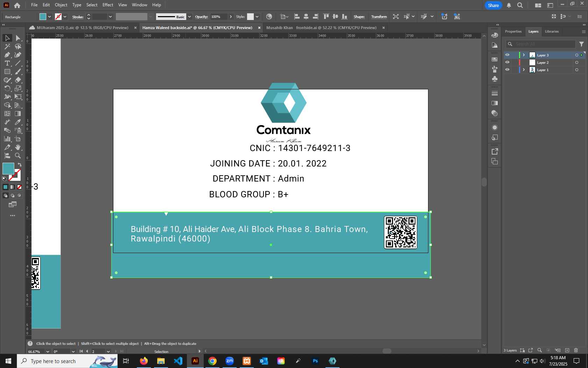Open the Effect menu
The width and height of the screenshot is (588, 368).
tap(108, 5)
